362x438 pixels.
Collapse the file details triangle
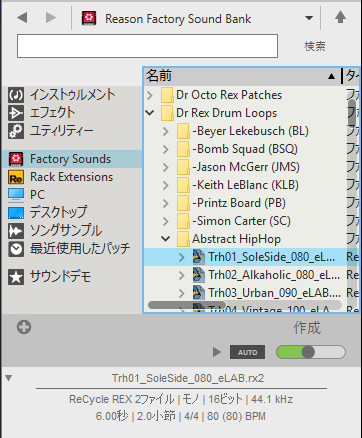[9, 378]
